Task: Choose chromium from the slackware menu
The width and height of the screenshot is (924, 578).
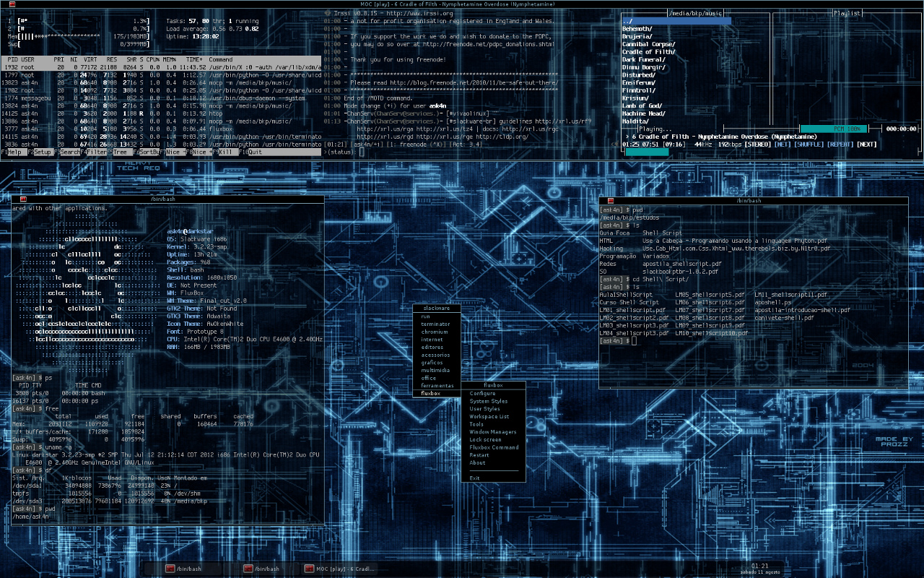Action: pyautogui.click(x=436, y=332)
